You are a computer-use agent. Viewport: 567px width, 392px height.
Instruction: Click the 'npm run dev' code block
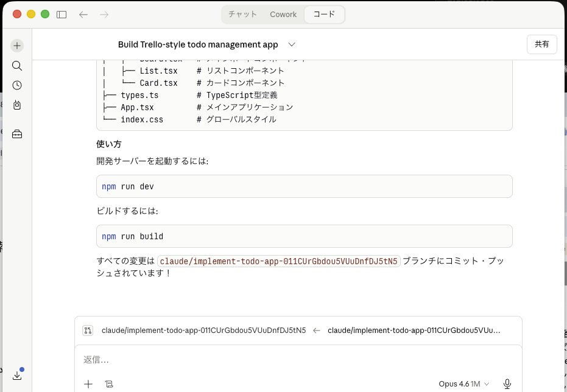[304, 186]
